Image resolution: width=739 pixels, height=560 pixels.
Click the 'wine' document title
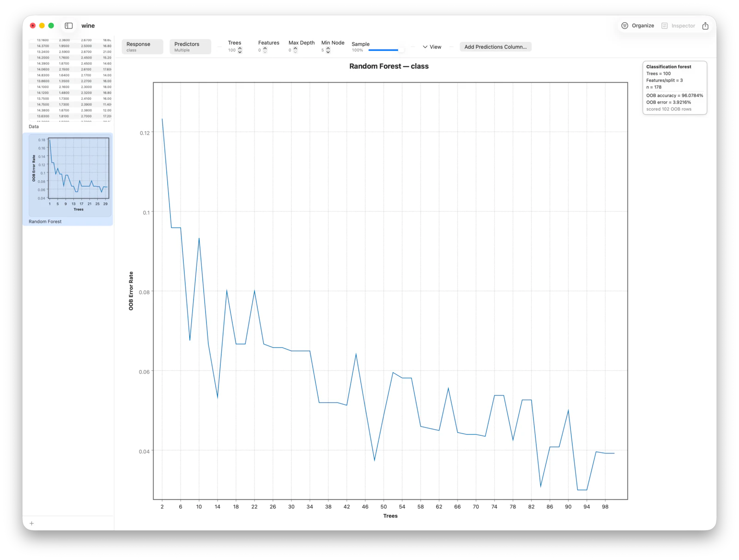88,26
